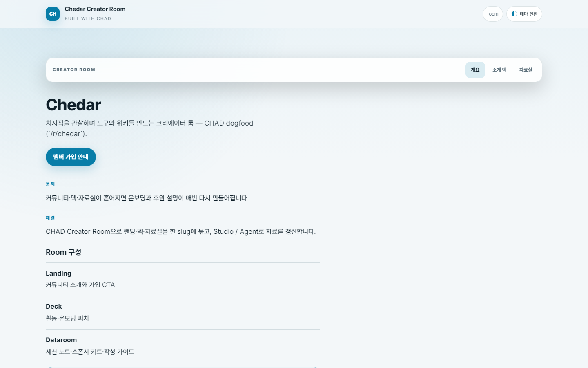Click the 해결 section label
The image size is (588, 368).
coord(50,218)
